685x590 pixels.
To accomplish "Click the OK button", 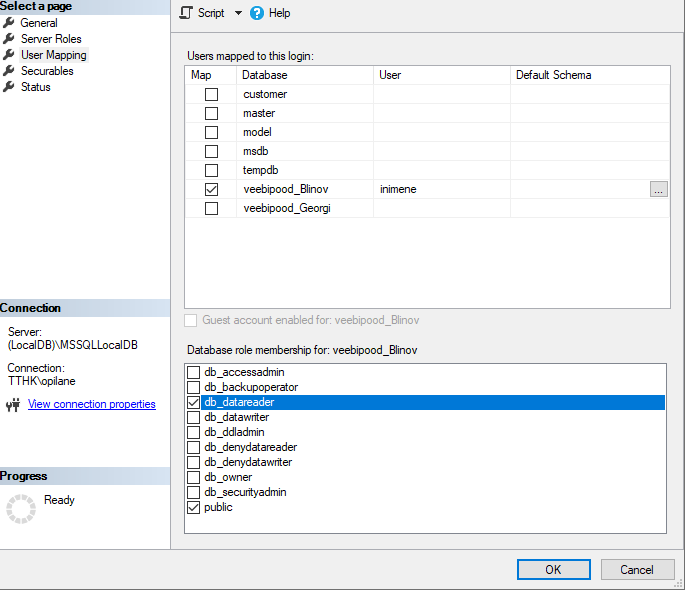I will [554, 569].
